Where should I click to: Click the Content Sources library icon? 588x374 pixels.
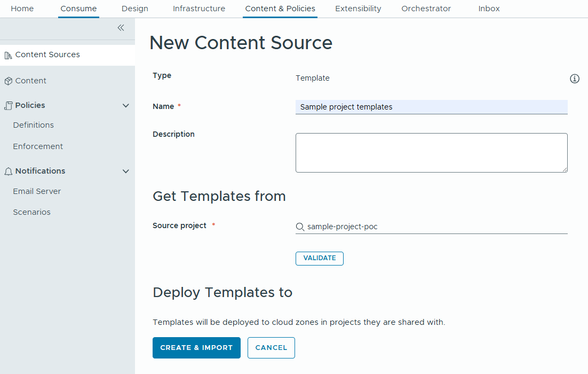[x=8, y=55]
